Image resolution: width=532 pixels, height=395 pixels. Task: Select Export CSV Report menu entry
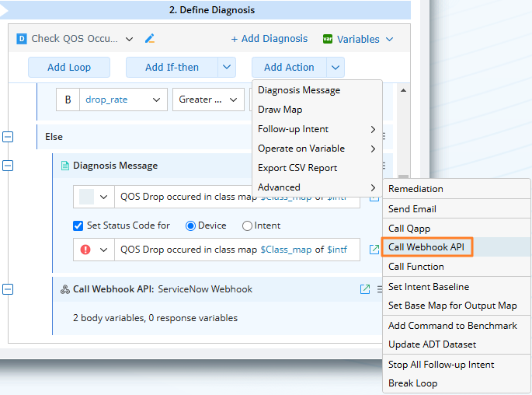[x=297, y=168]
